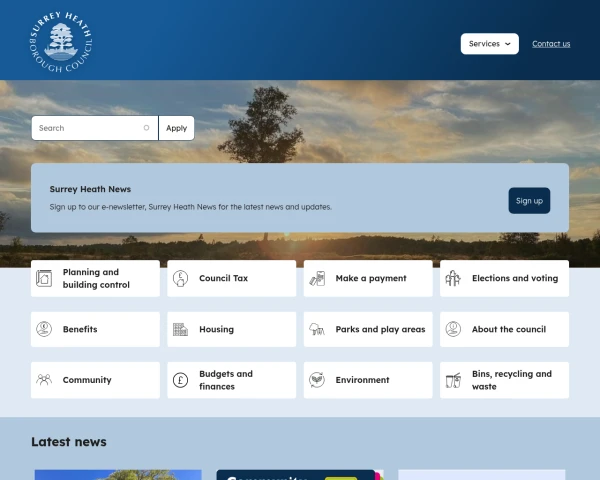Click the Bins, recycling and waste bin icon
This screenshot has height=480, width=600.
[453, 380]
